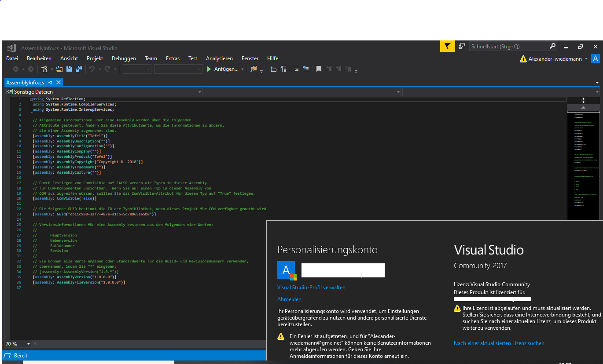Close the AssemblyInfo.cs tab
Image resolution: width=603 pixels, height=364 pixels.
(58, 82)
